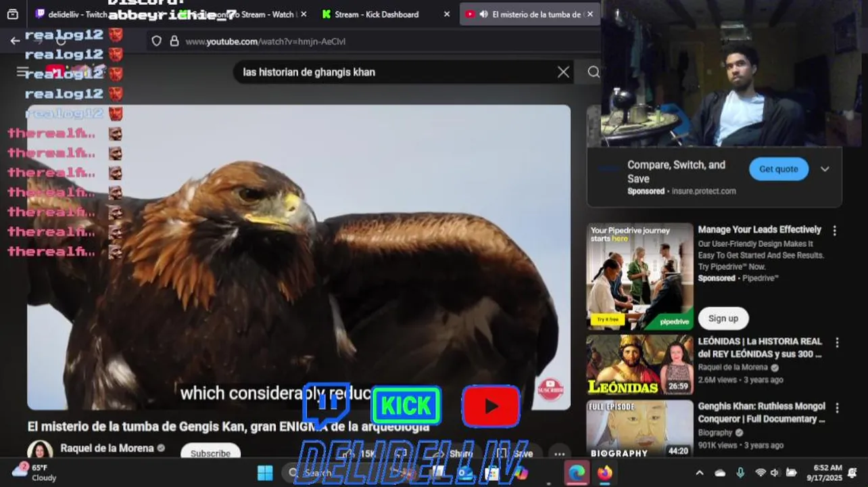868x487 pixels.
Task: Close the El misterio de la tumba tab
Action: pos(590,14)
